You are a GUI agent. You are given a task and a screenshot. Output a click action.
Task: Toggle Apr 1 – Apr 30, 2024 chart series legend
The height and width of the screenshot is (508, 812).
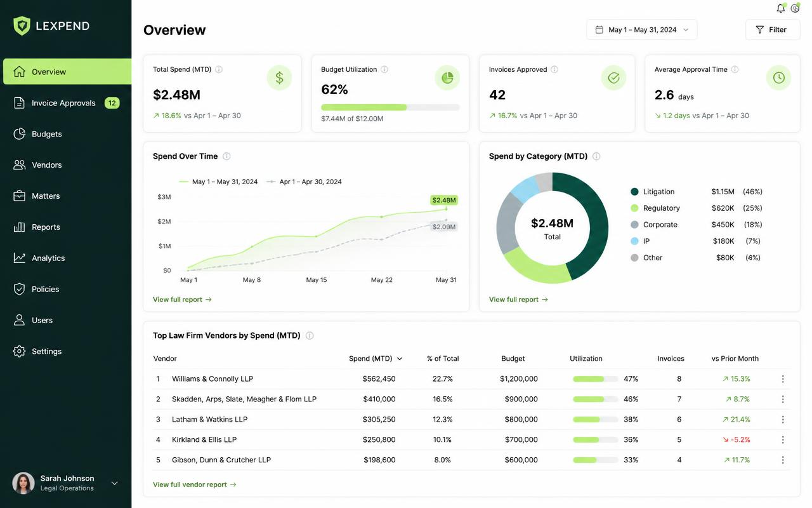point(304,182)
